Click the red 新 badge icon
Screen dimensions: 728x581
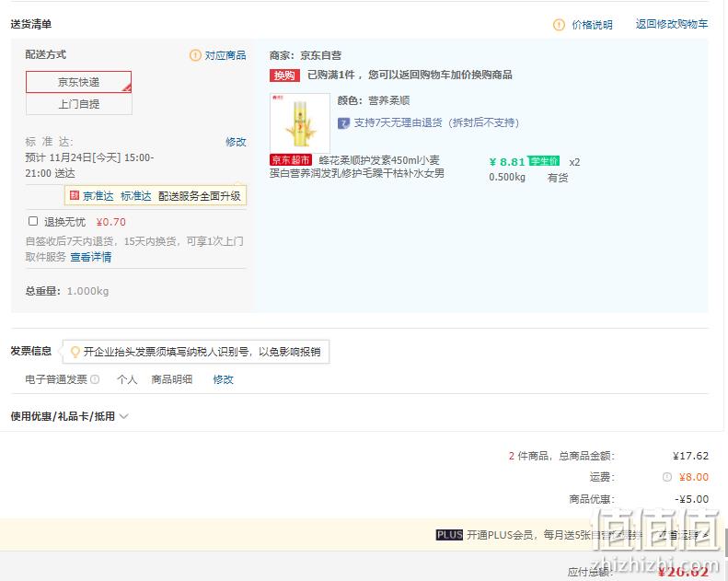coord(75,195)
